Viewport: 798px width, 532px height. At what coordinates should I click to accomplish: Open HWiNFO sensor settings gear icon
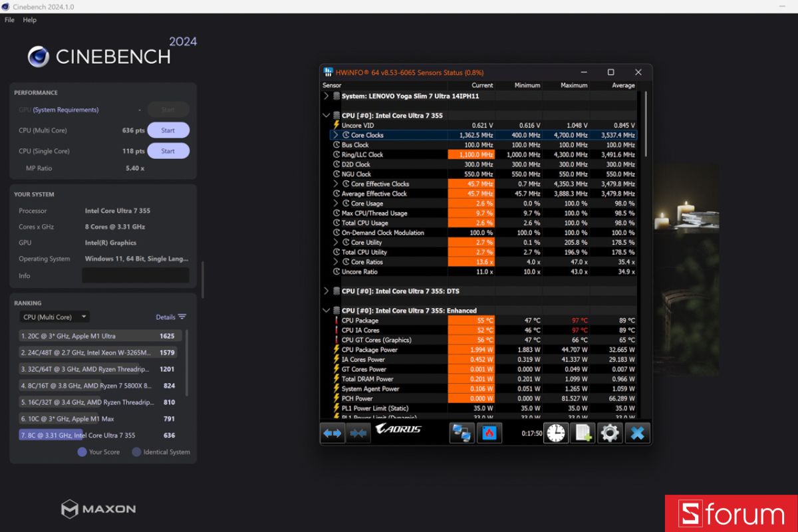[x=610, y=433]
